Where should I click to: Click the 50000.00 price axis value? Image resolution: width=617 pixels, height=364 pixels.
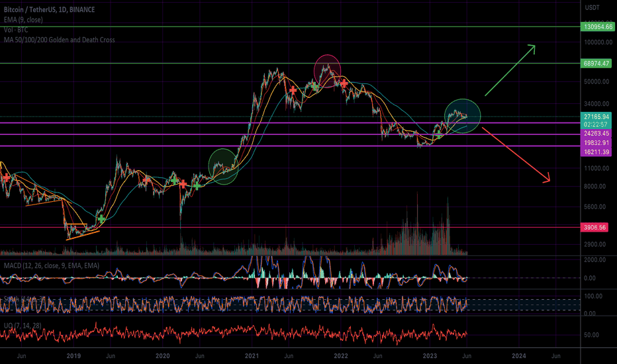click(x=598, y=82)
